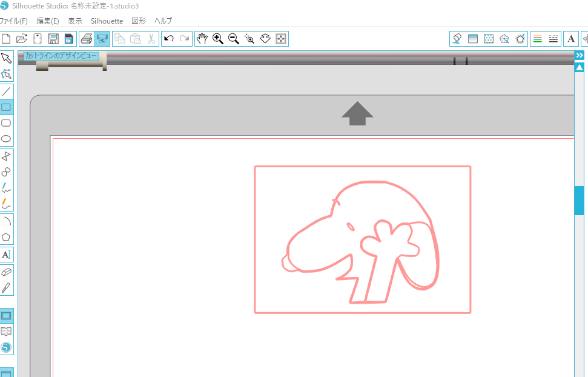Image resolution: width=588 pixels, height=377 pixels.
Task: Open pentagon outline with arrow panel
Action: (520, 39)
